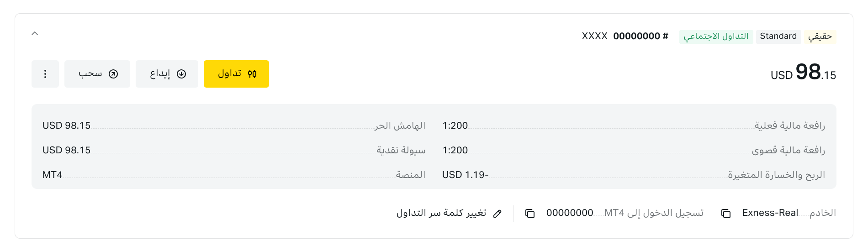Click the deposit down-arrow circle icon
This screenshot has width=868, height=251.
pos(181,74)
